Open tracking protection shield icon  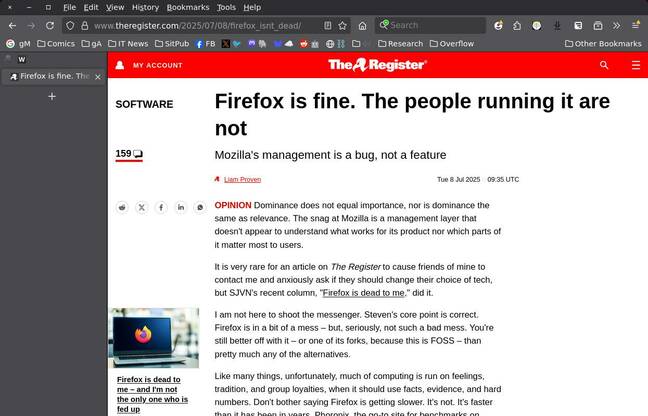[x=70, y=26]
